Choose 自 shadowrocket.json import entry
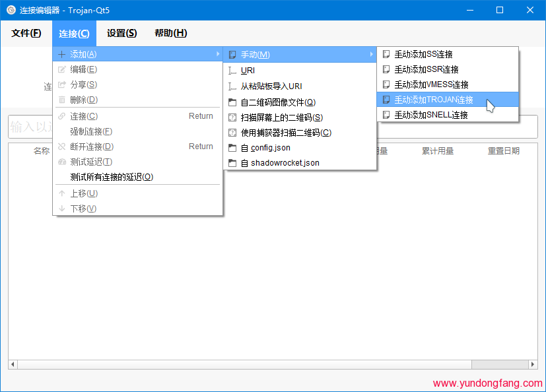546x392 pixels. coord(300,163)
